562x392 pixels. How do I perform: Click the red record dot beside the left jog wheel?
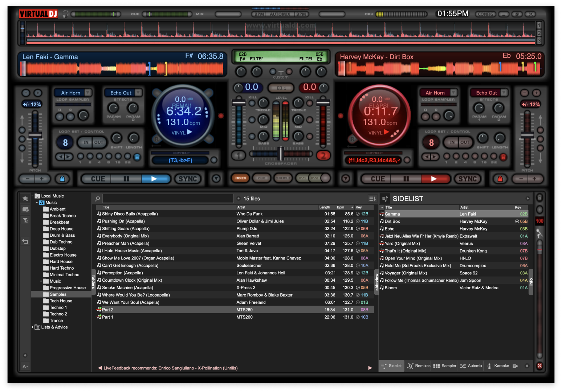click(221, 116)
